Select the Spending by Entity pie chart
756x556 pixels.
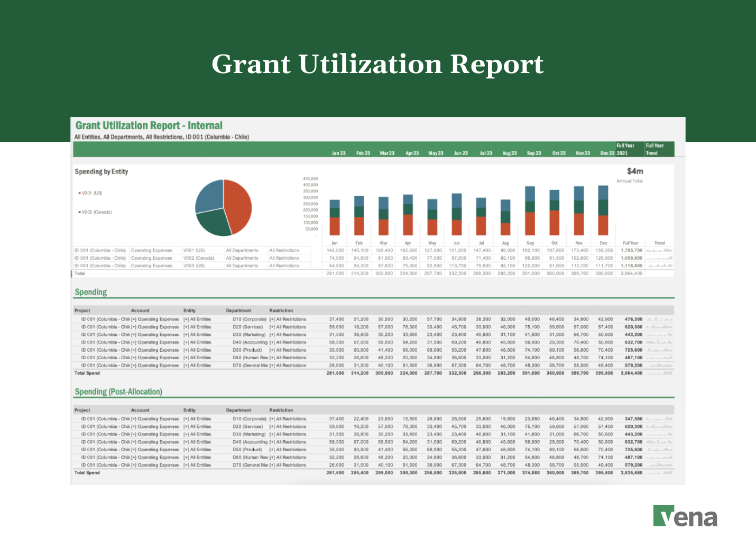[224, 208]
